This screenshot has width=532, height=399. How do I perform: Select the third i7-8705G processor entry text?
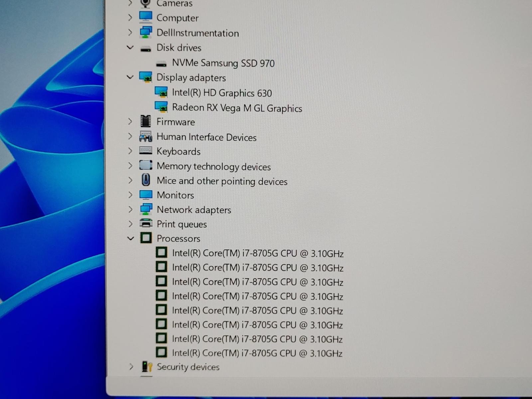[258, 282]
